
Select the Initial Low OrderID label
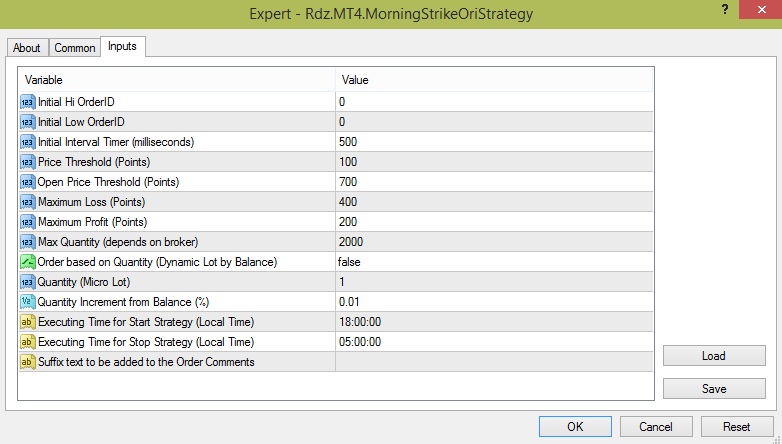[81, 122]
